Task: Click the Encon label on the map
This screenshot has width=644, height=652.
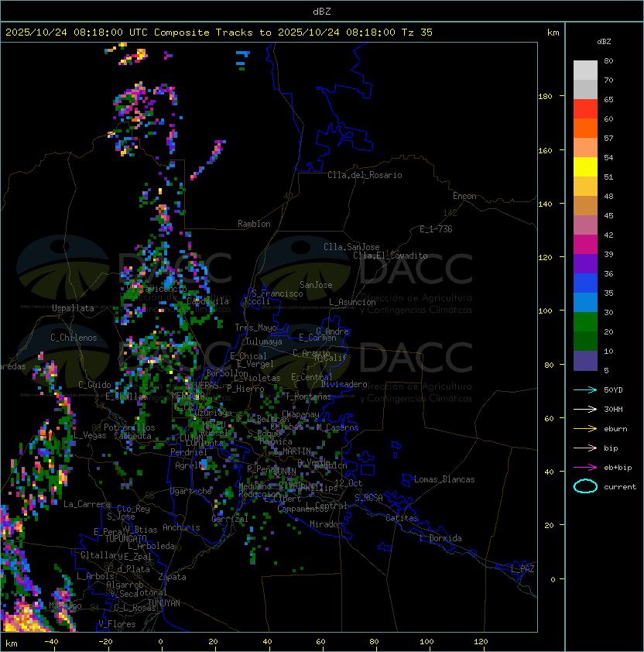Action: click(x=464, y=196)
